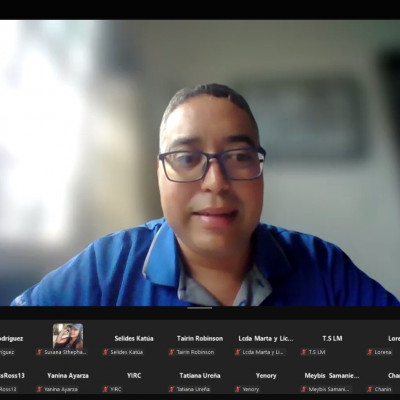The width and height of the screenshot is (400, 400).
Task: Click muted mic icon next to Lorena
Action: [x=370, y=352]
